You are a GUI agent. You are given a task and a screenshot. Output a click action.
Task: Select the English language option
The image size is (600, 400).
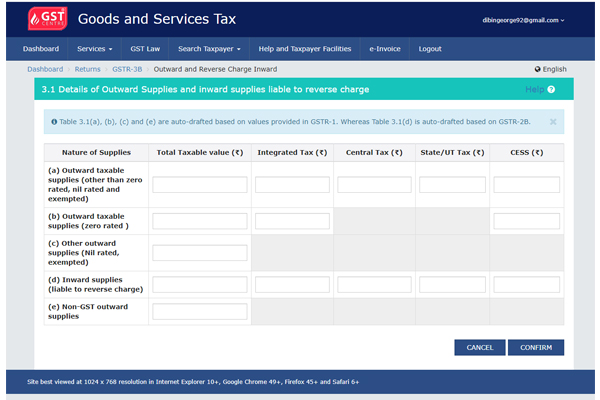click(x=554, y=69)
